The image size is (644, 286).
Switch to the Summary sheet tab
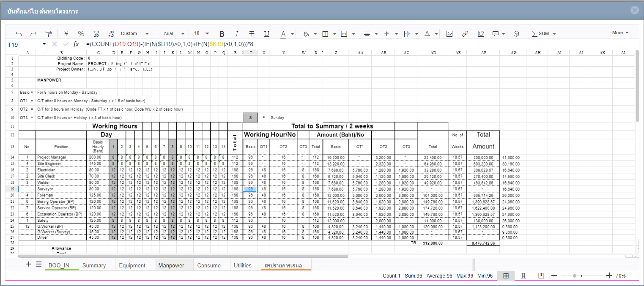pyautogui.click(x=94, y=265)
